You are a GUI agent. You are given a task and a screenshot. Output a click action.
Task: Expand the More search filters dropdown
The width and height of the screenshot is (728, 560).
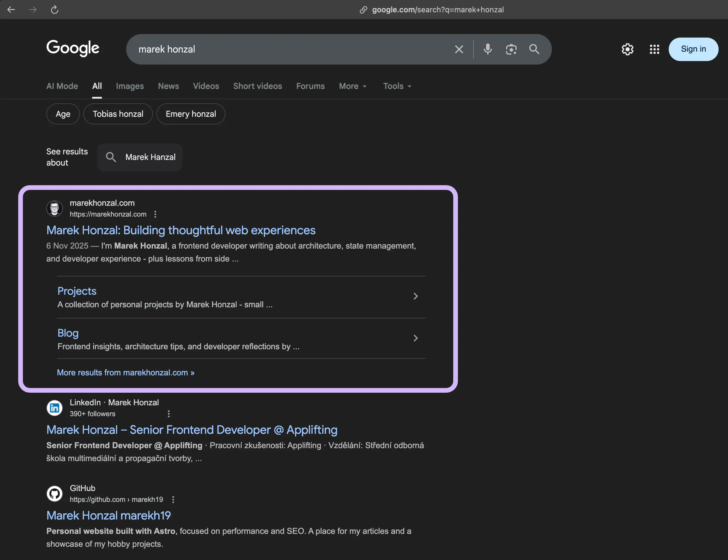coord(353,86)
